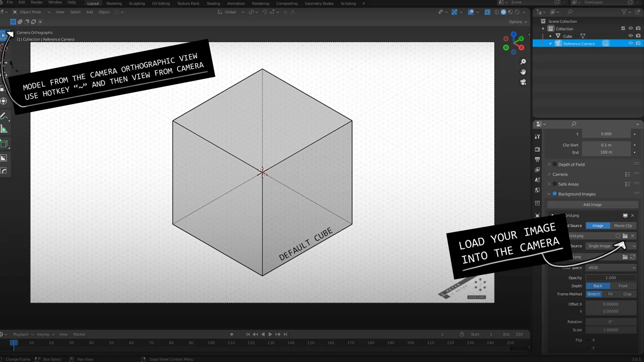Disable the Collection's checkbox in the Outliner
The image size is (644, 362).
(623, 29)
